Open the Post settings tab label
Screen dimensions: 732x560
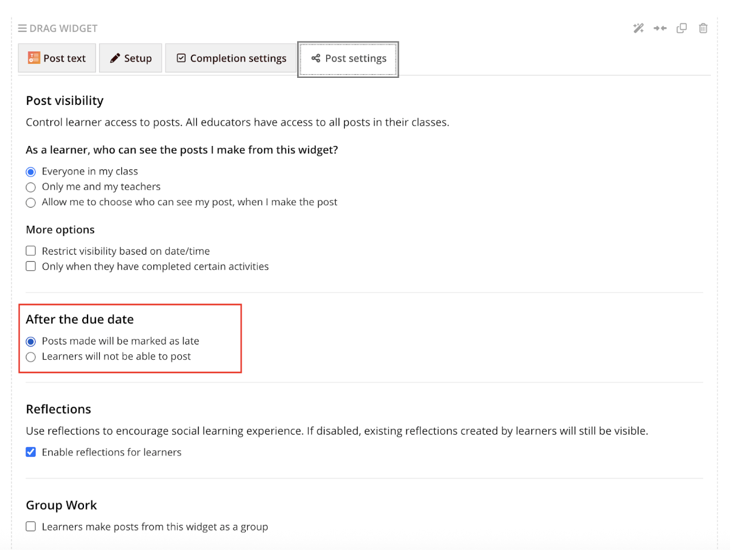point(356,59)
